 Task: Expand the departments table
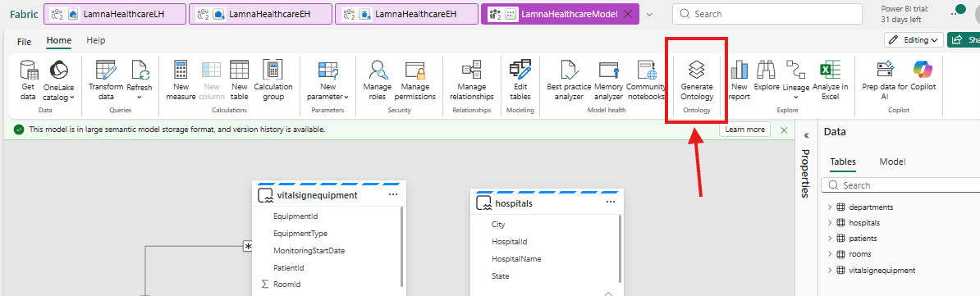(x=829, y=207)
